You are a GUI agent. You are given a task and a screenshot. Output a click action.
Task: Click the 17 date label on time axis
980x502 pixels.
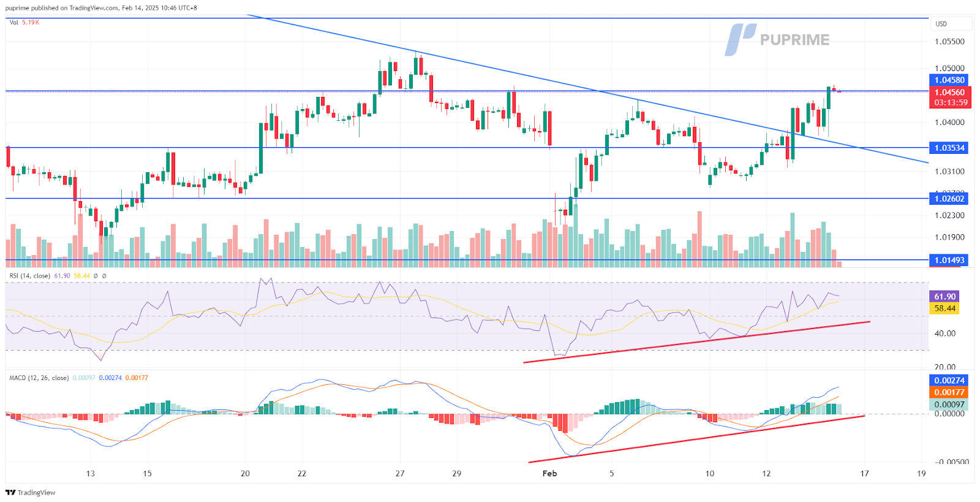[865, 473]
